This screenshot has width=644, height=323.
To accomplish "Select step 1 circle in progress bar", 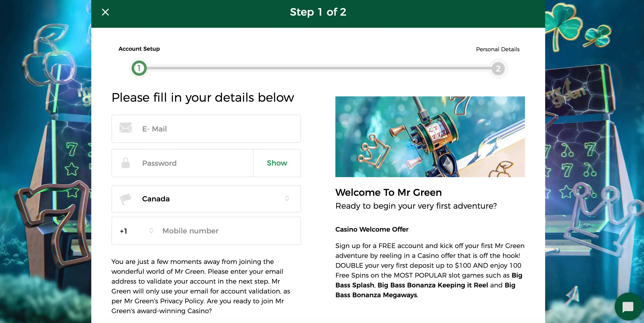I will (x=139, y=68).
